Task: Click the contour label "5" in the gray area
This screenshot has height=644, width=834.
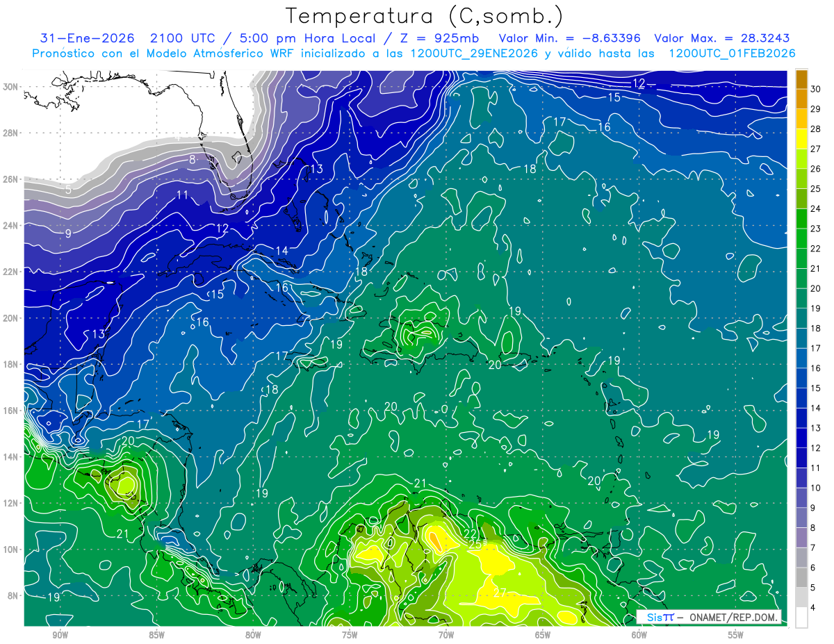Action: pyautogui.click(x=68, y=190)
